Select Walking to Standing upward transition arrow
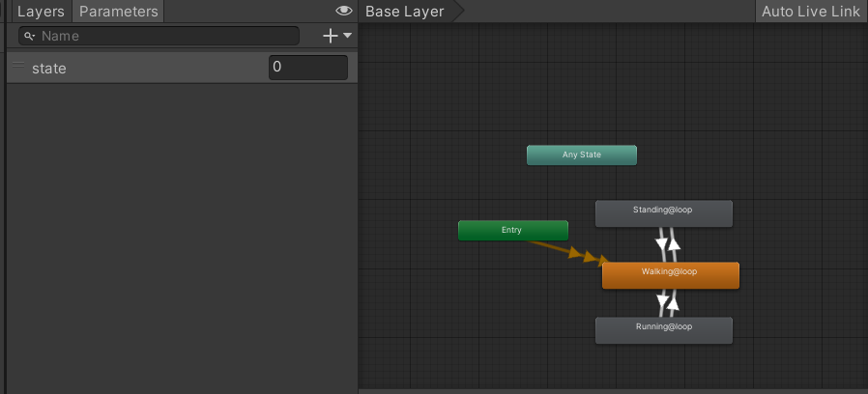Screen dimensions: 868x394 click(674, 244)
